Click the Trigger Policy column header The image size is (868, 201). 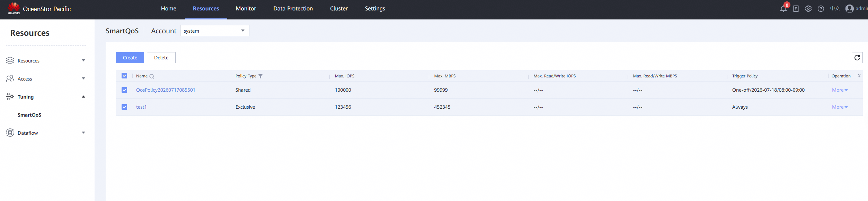tap(745, 76)
